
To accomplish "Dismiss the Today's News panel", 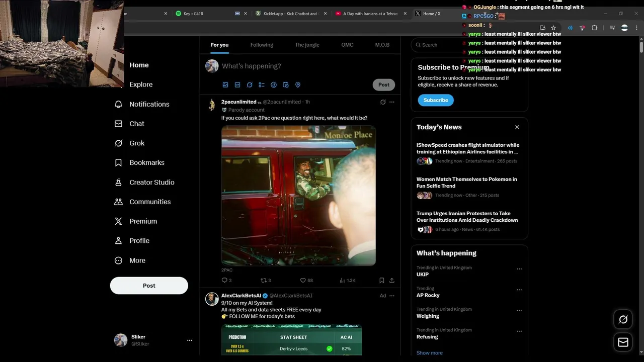I will coord(517,127).
